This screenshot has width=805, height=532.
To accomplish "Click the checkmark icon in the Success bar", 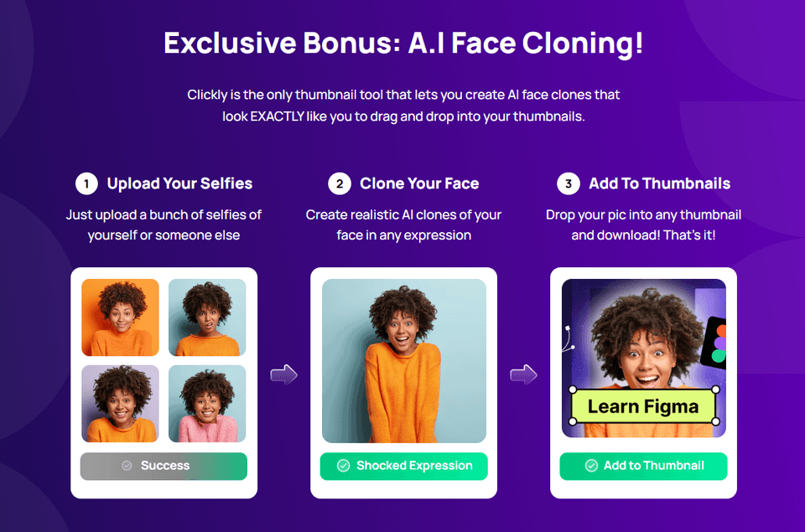I will coord(126,466).
